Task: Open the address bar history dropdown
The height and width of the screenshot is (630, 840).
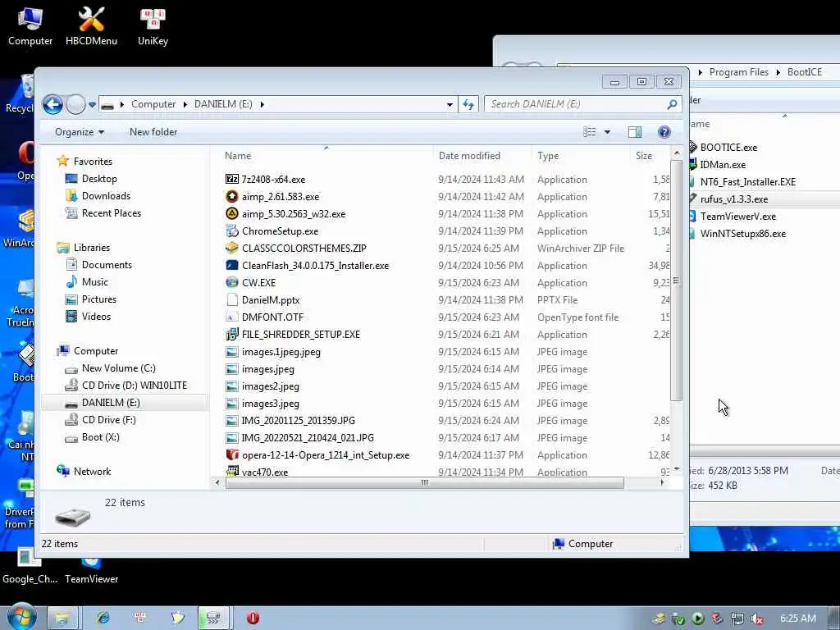Action: click(450, 104)
